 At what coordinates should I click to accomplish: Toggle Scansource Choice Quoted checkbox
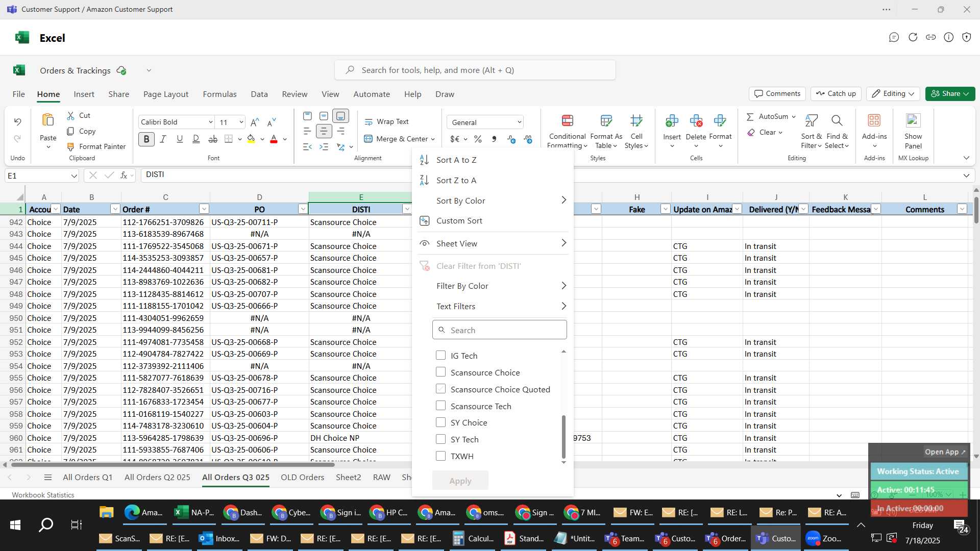440,389
